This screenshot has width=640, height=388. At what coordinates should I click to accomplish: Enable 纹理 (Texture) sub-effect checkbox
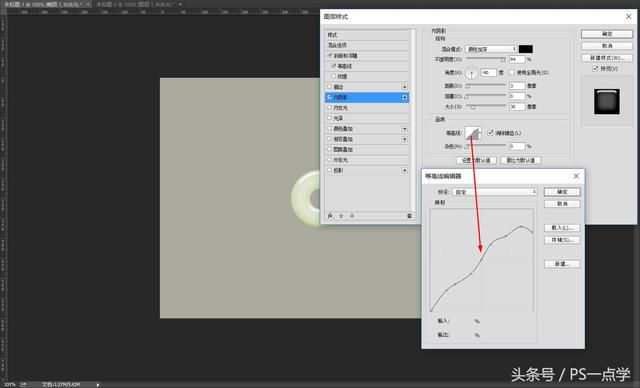[x=333, y=76]
